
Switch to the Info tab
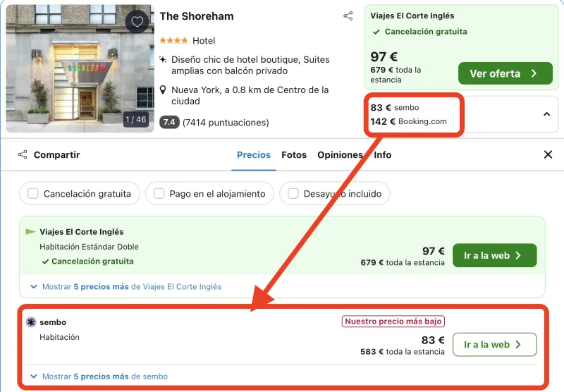(382, 154)
